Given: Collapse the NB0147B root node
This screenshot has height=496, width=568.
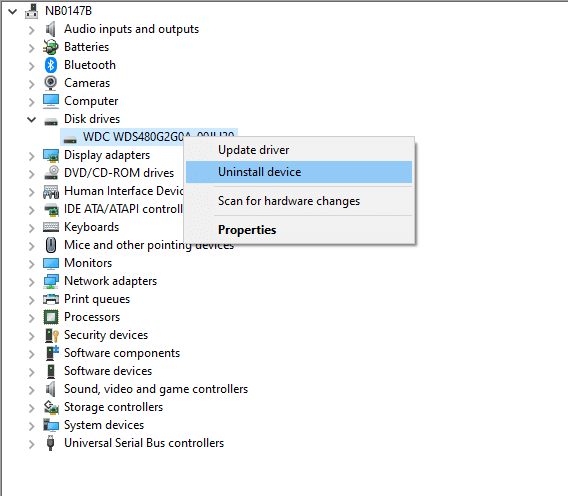Looking at the screenshot, I should pos(13,12).
